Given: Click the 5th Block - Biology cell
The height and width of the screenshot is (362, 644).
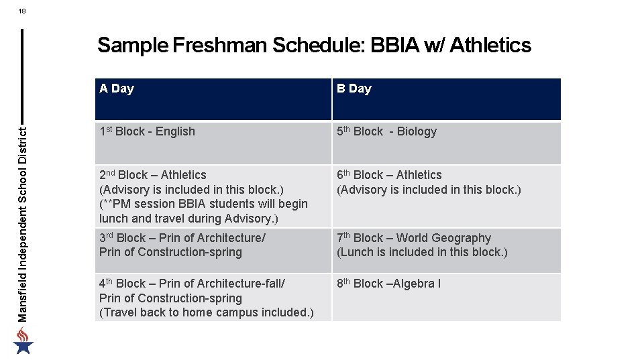Looking at the screenshot, I should click(x=387, y=131).
